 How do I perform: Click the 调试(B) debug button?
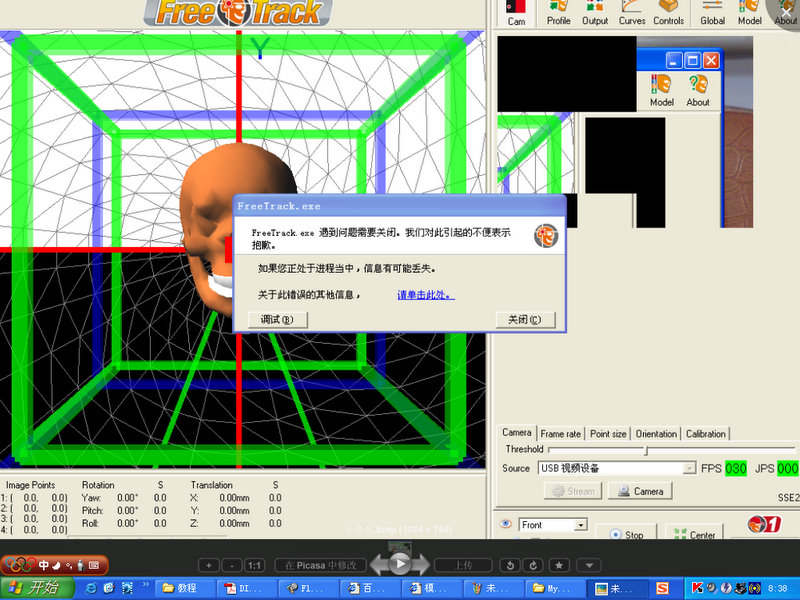277,319
